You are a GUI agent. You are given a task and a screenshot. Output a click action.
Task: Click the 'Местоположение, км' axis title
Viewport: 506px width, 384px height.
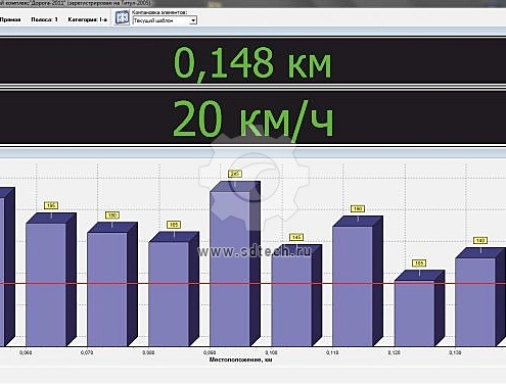[x=241, y=360]
